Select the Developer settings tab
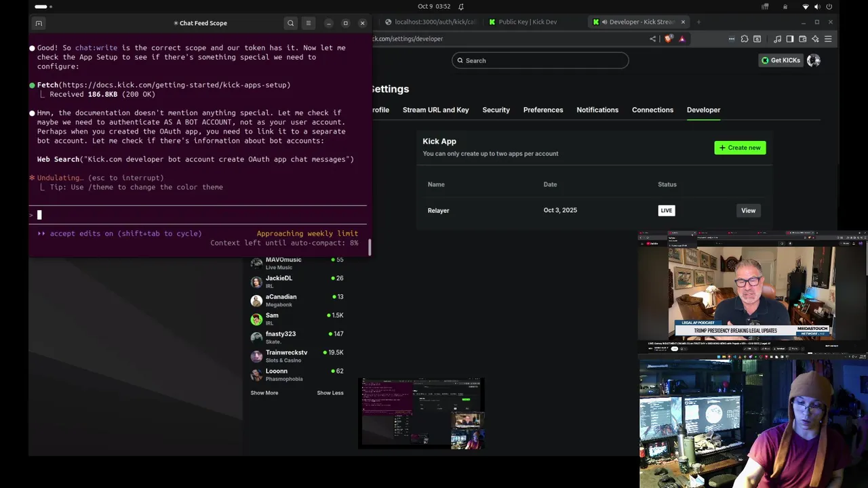The image size is (868, 488). pos(703,110)
